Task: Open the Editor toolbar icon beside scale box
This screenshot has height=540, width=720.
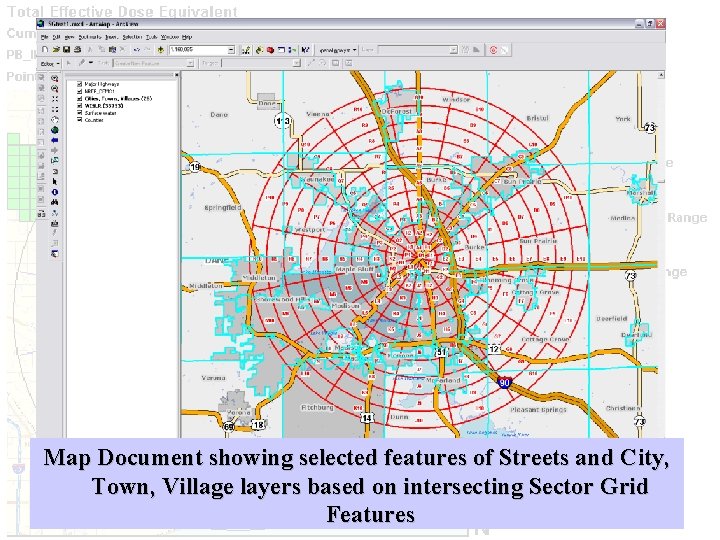Action: pos(246,50)
